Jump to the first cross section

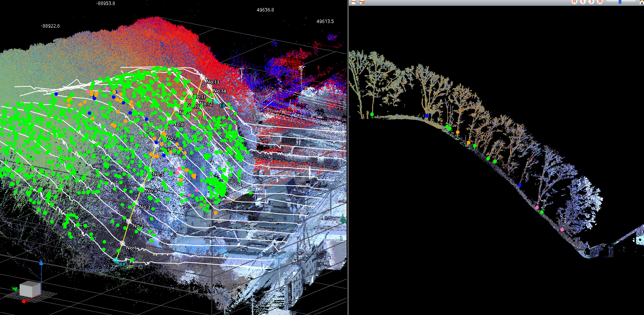[575, 2]
